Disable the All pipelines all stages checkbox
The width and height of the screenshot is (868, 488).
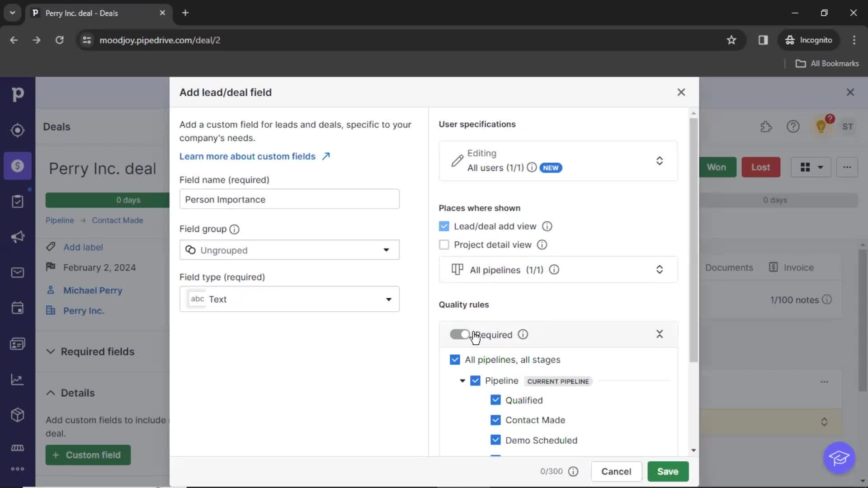(x=455, y=359)
